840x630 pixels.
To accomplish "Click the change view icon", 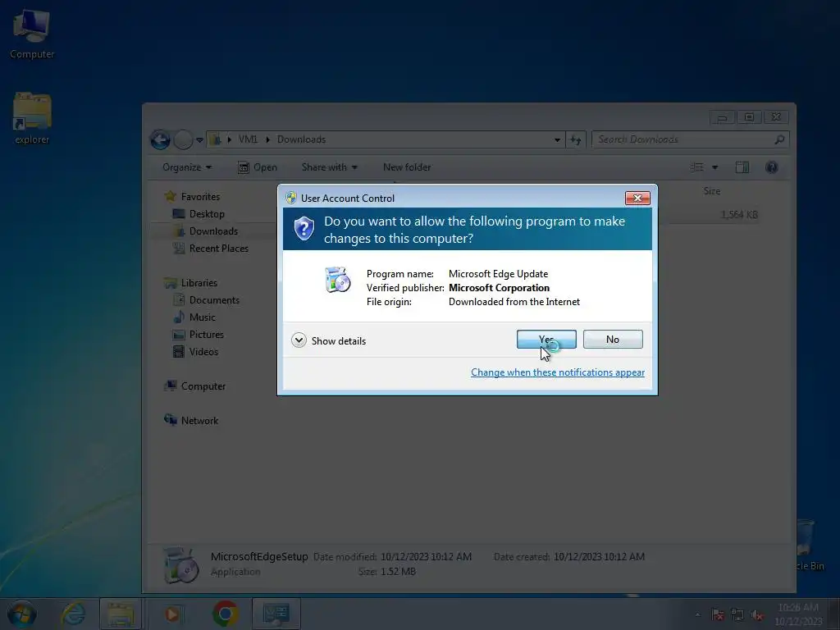I will 697,167.
